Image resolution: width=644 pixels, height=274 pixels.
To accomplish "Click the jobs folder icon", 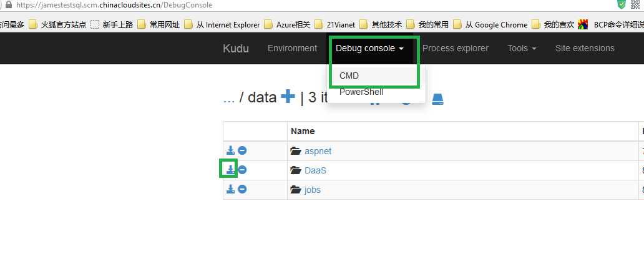I will point(296,189).
